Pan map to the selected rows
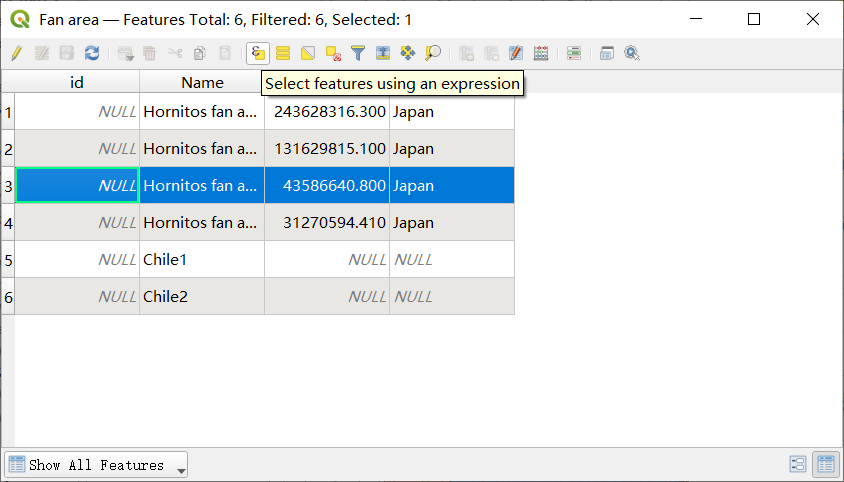This screenshot has width=844, height=482. tap(408, 53)
